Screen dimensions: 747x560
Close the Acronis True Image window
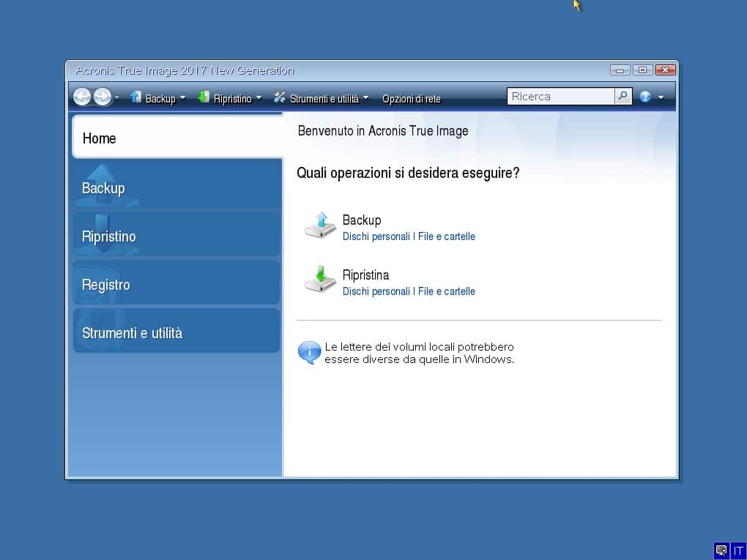click(x=665, y=70)
